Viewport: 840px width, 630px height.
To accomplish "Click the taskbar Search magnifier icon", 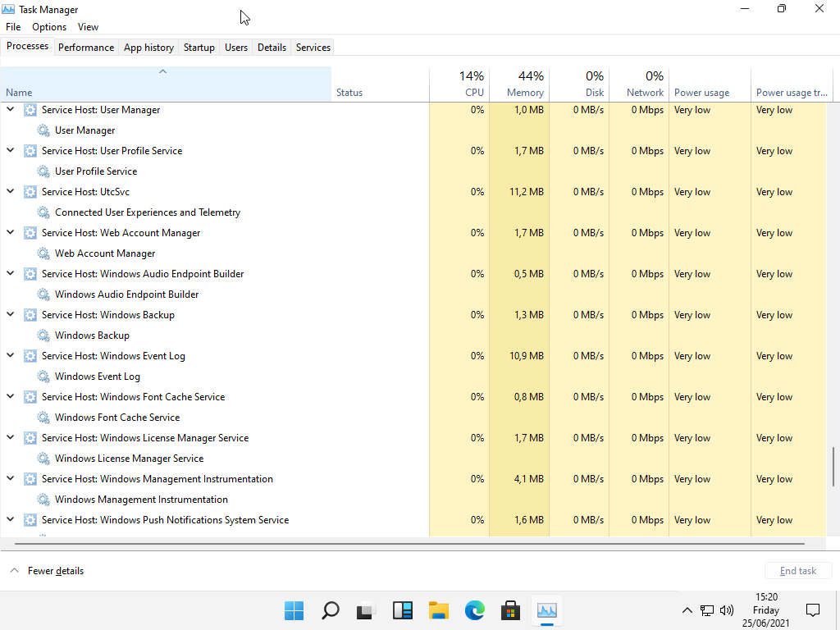I will (331, 610).
